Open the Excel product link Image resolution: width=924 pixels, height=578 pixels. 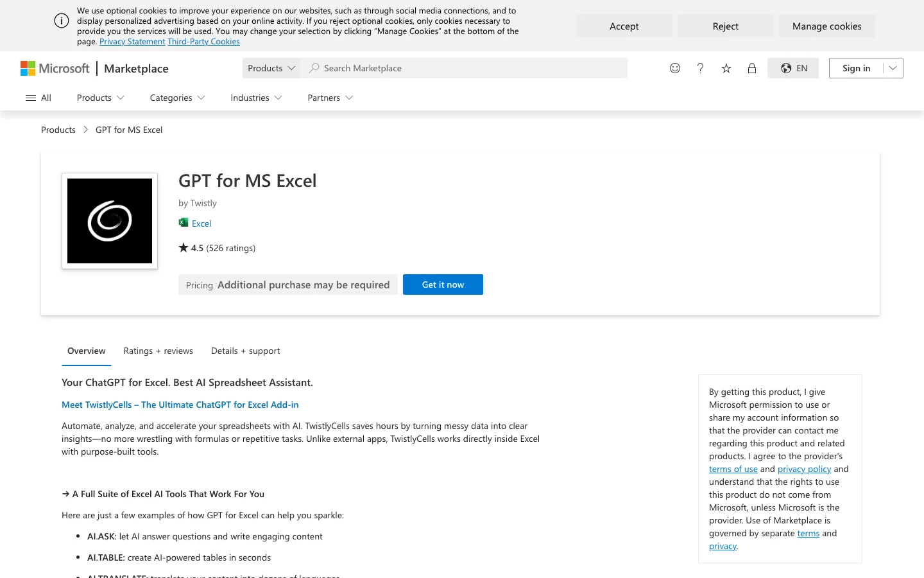[201, 223]
